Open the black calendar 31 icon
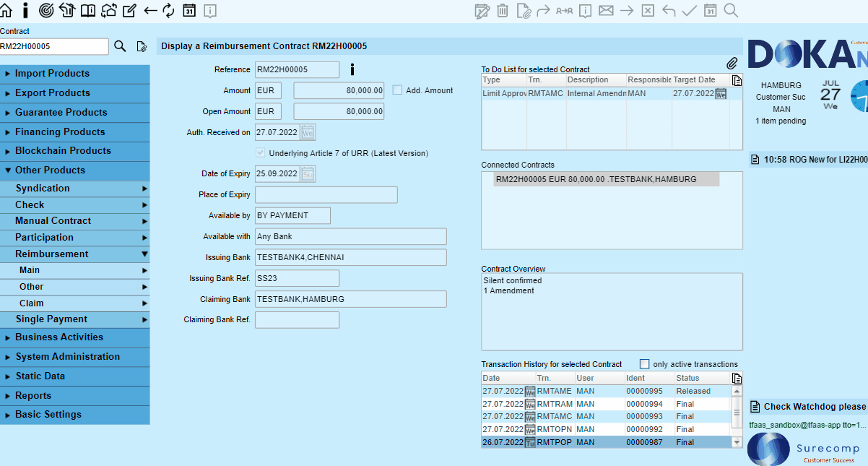 click(x=190, y=10)
